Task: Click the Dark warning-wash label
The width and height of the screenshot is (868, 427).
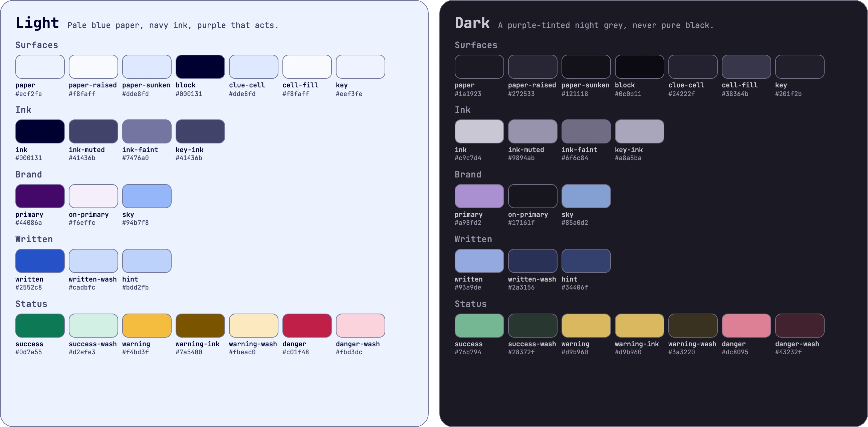Action: pos(692,344)
